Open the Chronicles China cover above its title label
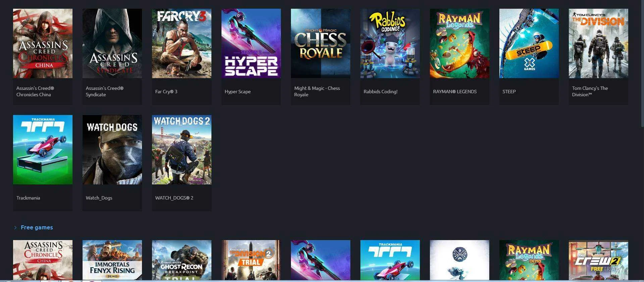This screenshot has width=644, height=282. 43,43
